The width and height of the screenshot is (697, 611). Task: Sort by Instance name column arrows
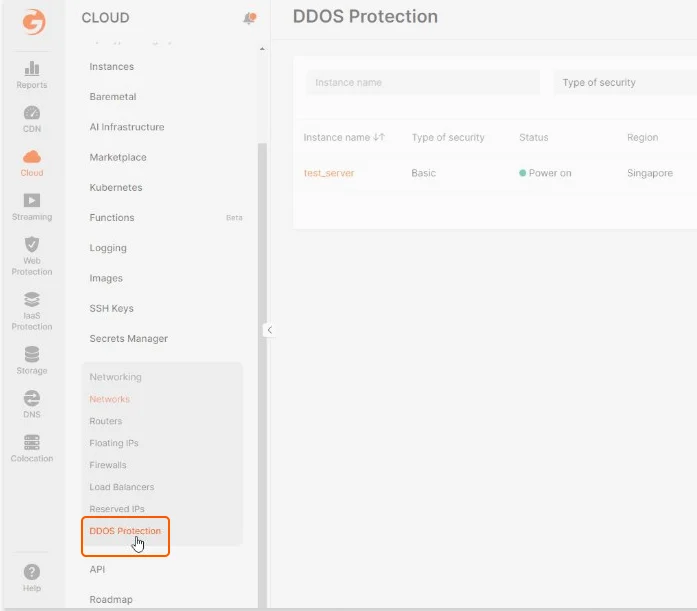click(x=379, y=137)
